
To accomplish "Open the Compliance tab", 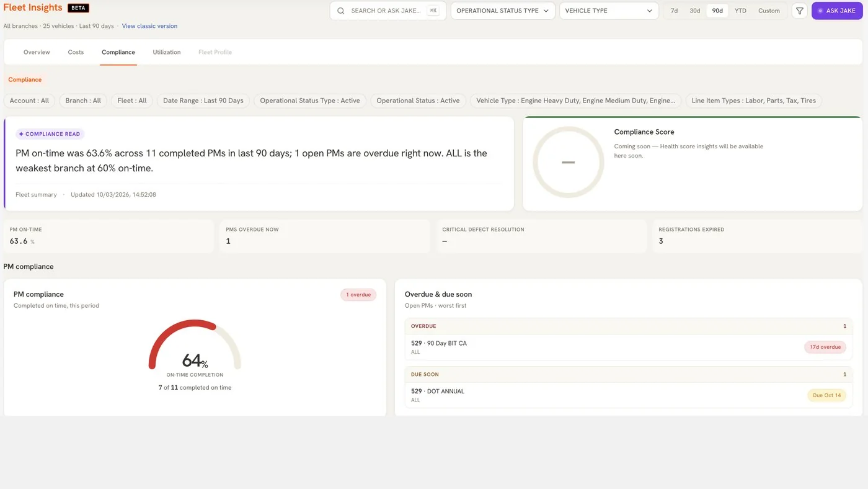I will 118,52.
